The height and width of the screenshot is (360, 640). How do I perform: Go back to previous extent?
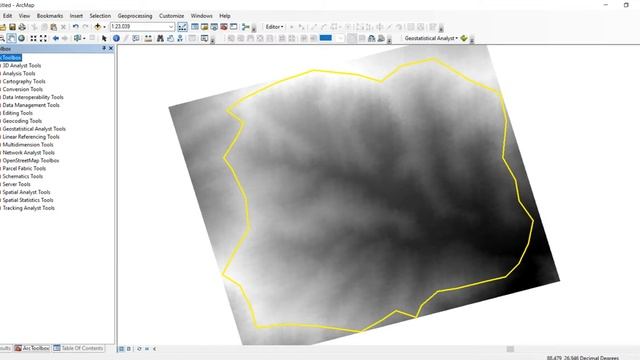55,38
